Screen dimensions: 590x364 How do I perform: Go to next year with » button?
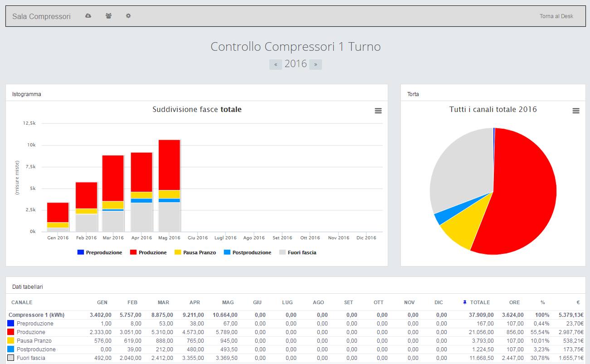click(316, 64)
